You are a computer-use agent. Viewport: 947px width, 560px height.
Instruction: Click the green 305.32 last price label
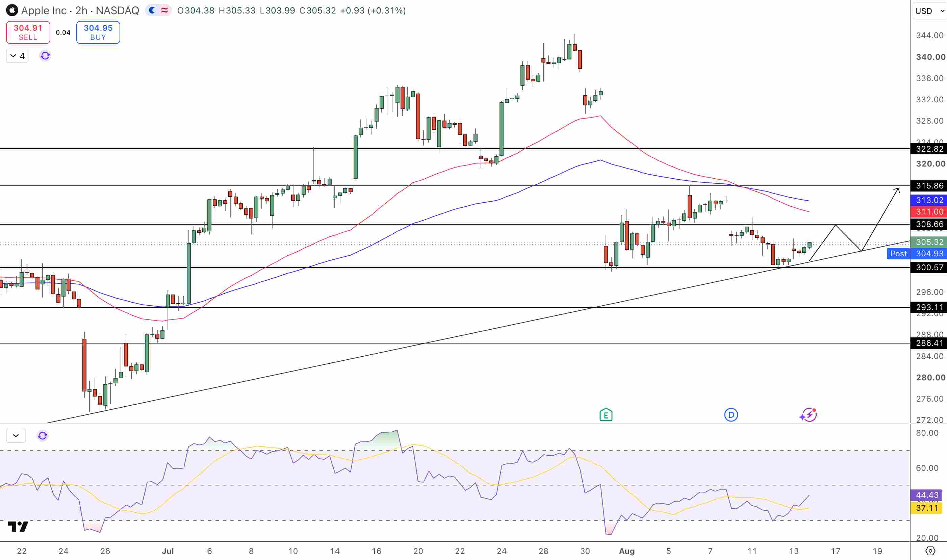(929, 242)
